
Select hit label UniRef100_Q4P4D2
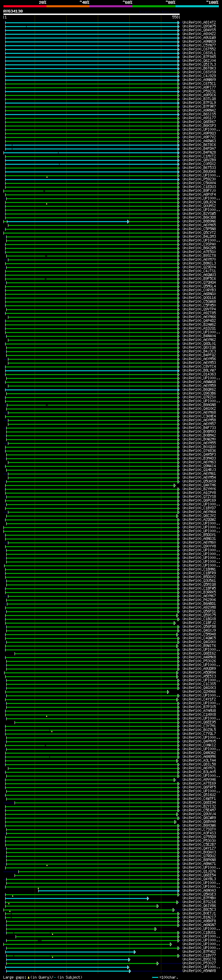[199, 320]
